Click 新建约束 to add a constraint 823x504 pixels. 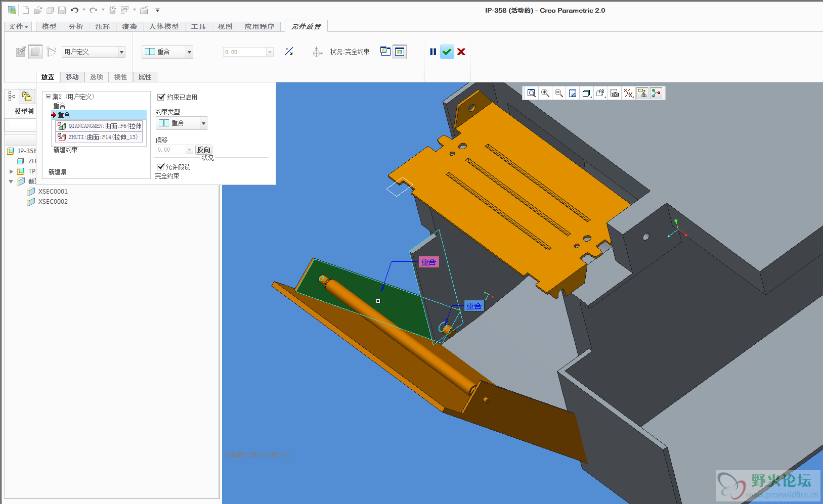(66, 150)
